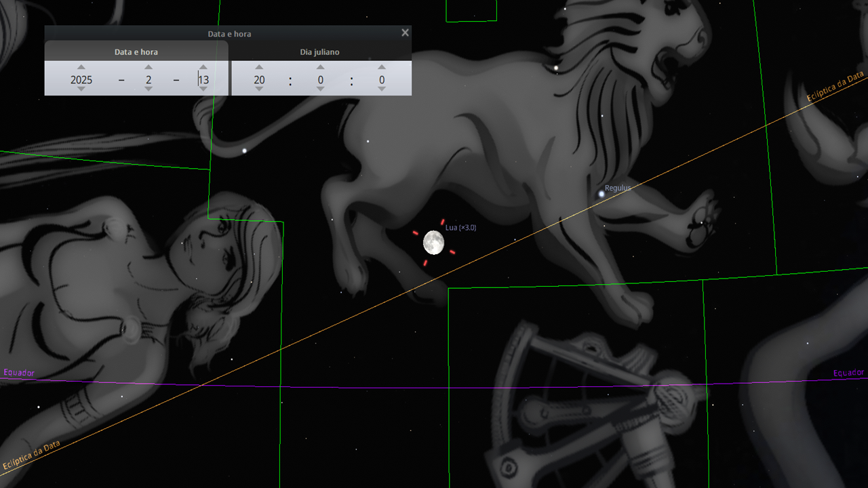Decrease the minutes value with down arrow

(x=320, y=89)
